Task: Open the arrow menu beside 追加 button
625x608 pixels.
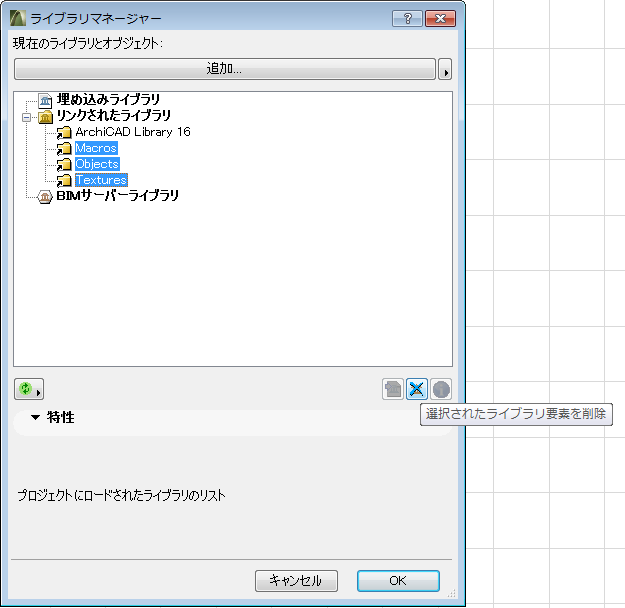Action: pos(445,69)
